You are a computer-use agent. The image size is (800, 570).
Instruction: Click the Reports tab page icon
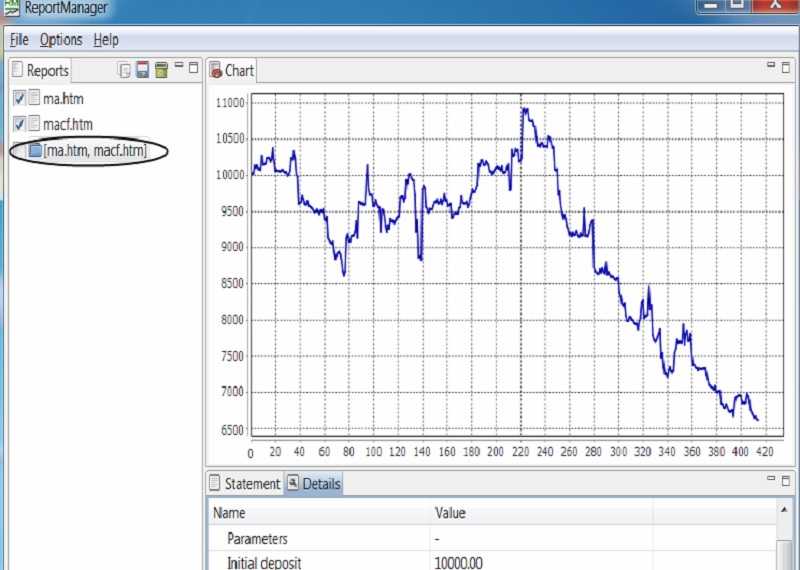(17, 69)
